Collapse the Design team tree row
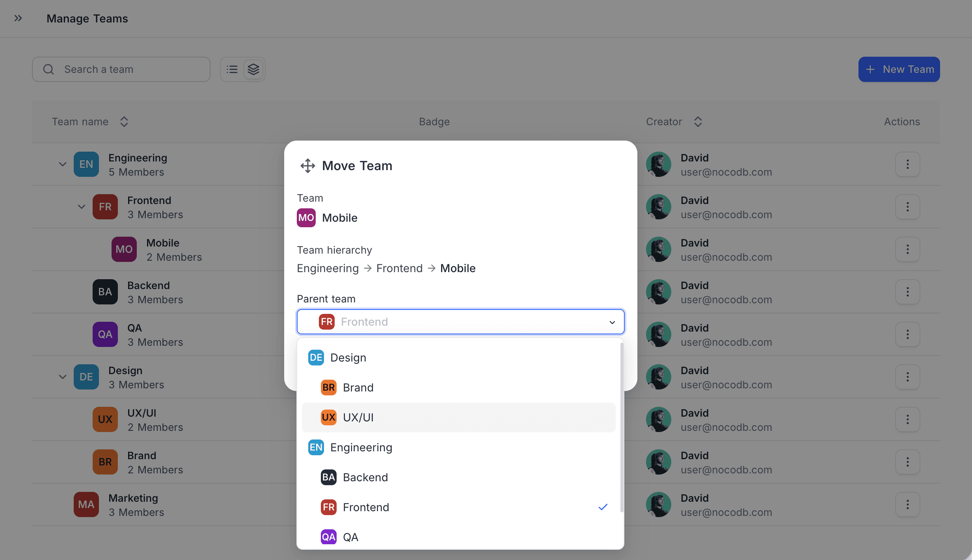Viewport: 972px width, 560px height. tap(63, 377)
